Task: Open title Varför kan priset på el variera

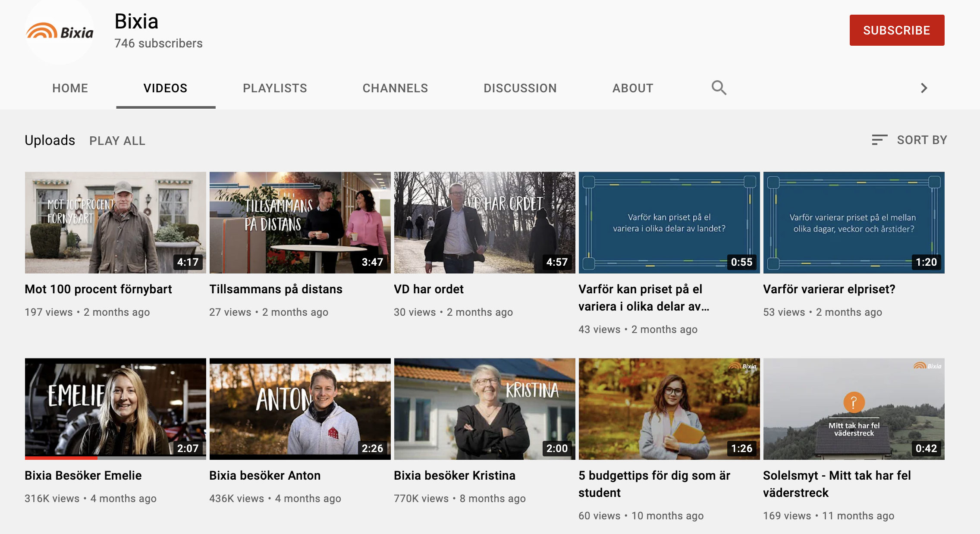Action: click(644, 298)
